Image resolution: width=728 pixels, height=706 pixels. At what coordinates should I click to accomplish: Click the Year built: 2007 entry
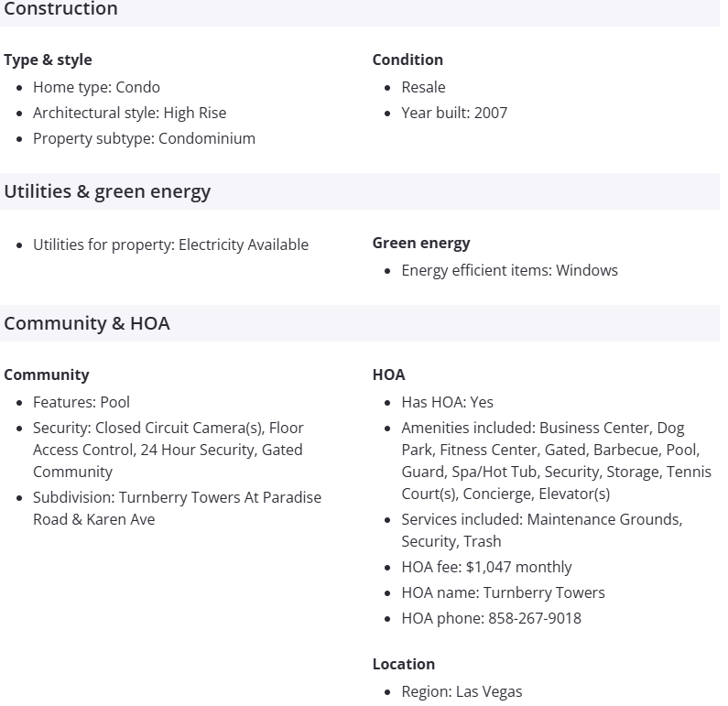point(453,113)
